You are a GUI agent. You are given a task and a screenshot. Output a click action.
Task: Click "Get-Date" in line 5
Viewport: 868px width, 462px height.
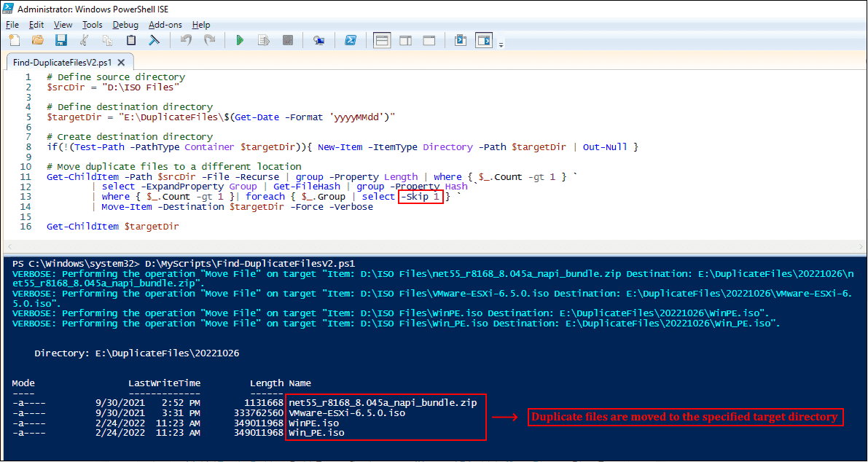click(x=257, y=117)
